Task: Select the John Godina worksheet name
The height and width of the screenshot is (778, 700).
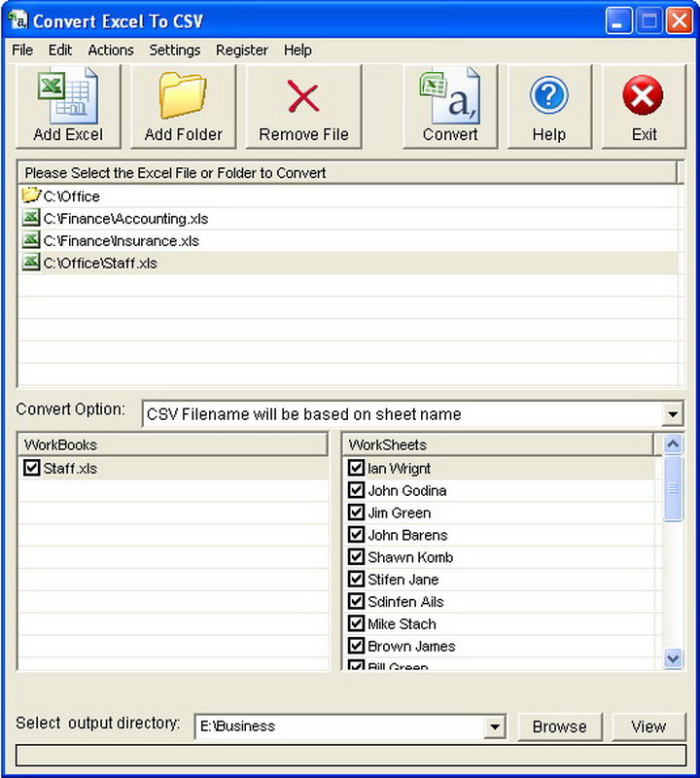Action: (x=406, y=491)
